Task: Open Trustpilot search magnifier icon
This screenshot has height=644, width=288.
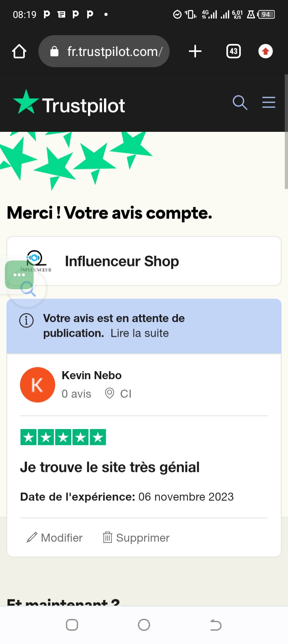Action: [x=240, y=103]
